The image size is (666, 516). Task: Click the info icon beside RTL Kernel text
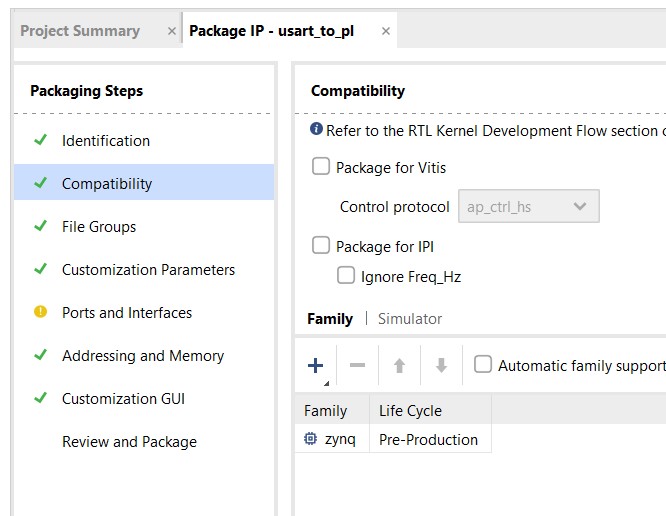click(x=317, y=130)
